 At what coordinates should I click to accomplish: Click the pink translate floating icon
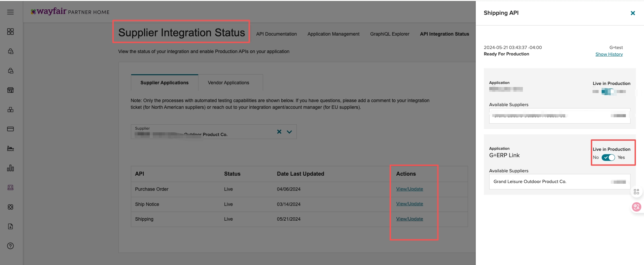(636, 207)
